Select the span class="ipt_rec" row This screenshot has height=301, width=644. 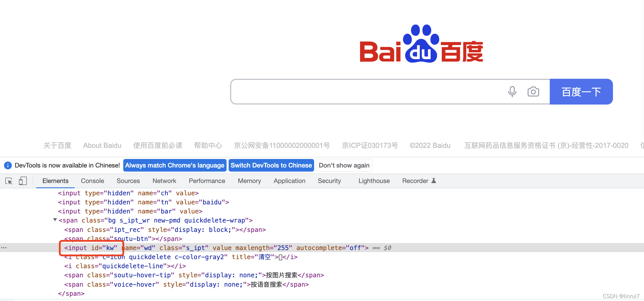point(165,230)
